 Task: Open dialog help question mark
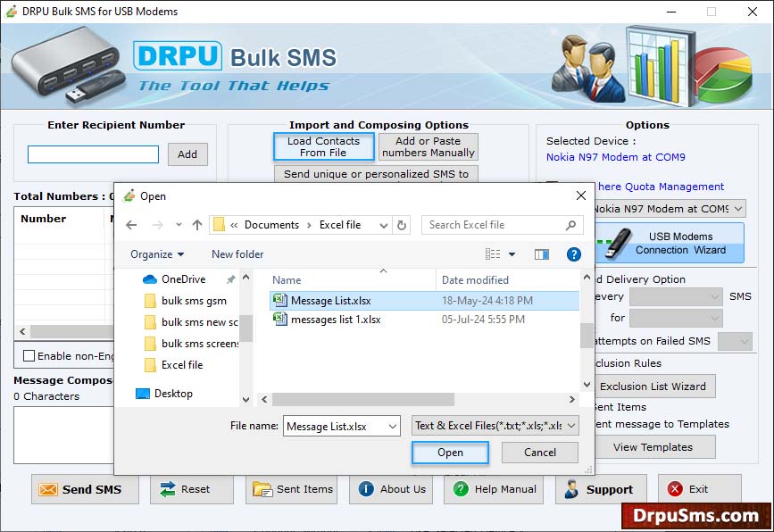click(574, 254)
